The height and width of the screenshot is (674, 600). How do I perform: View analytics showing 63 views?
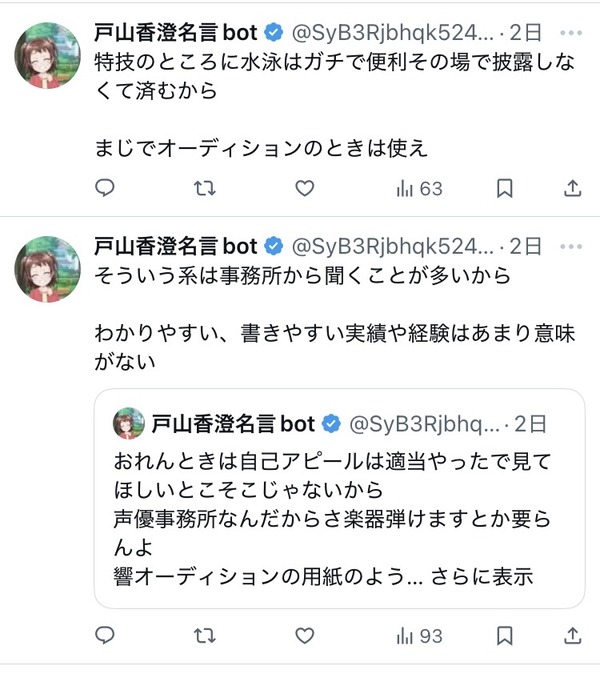click(419, 189)
